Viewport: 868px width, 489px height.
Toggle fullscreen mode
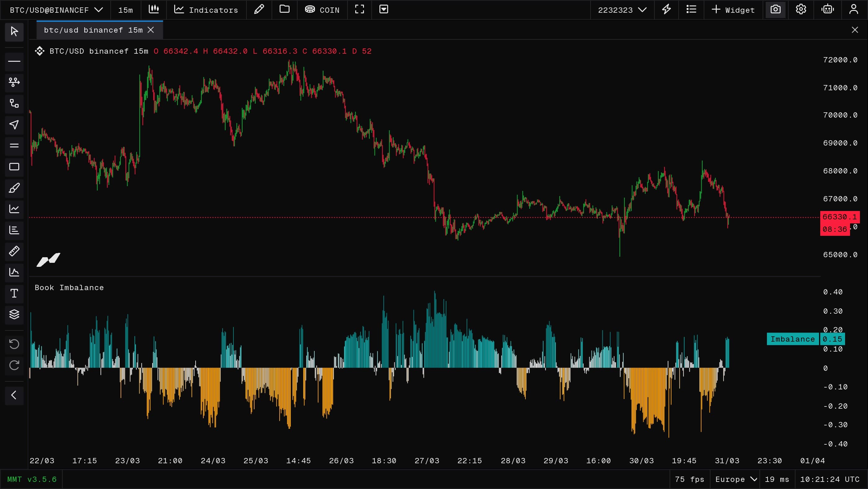[360, 10]
